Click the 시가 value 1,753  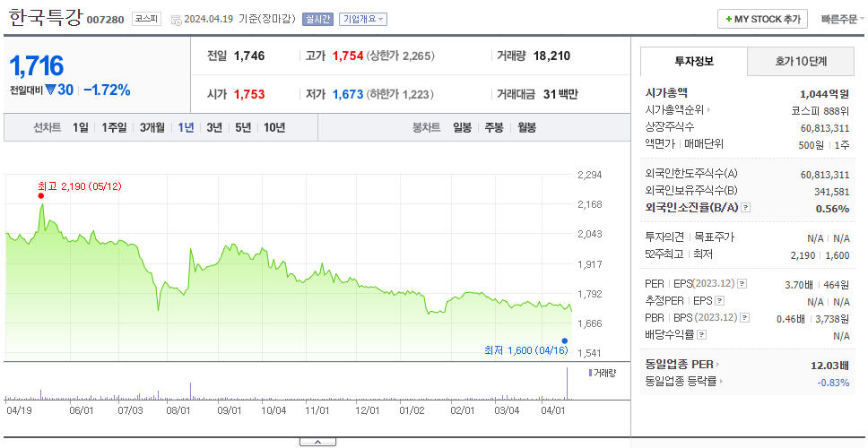[x=249, y=95]
